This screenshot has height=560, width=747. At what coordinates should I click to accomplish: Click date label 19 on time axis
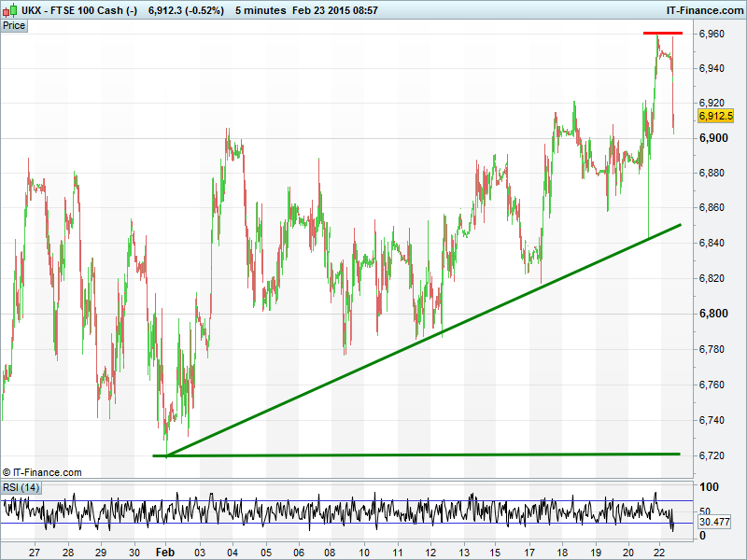pyautogui.click(x=596, y=553)
